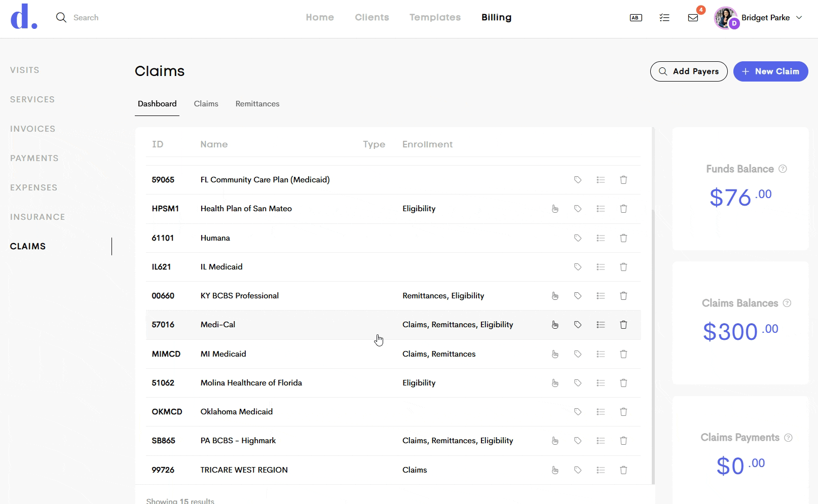This screenshot has height=504, width=818.
Task: Click hand icon for KY BCBS Professional
Action: 555,296
